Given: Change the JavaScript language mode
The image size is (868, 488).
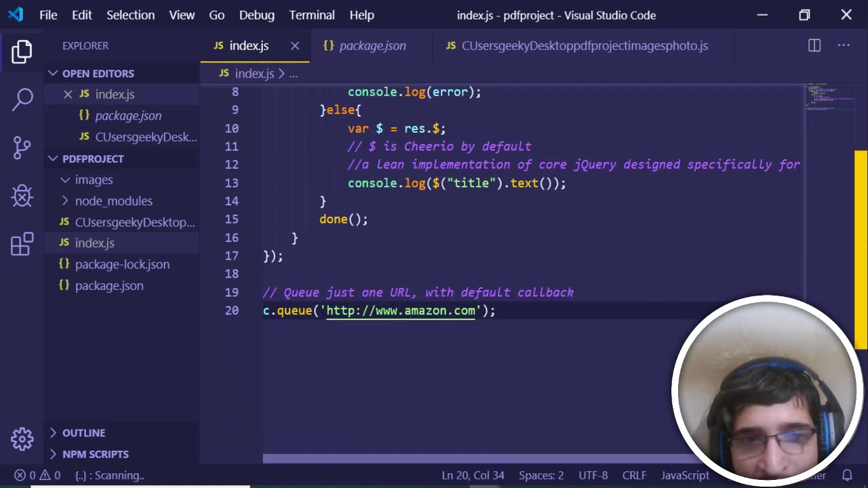Looking at the screenshot, I should pos(684,475).
